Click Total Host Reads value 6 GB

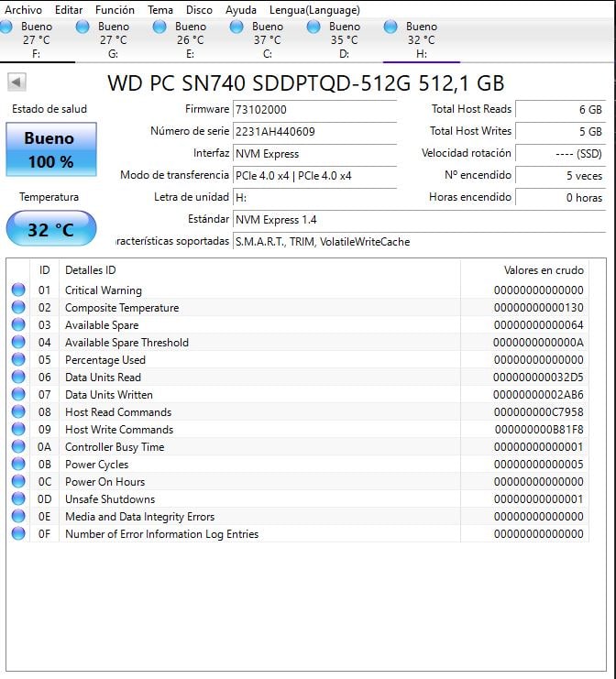[x=561, y=110]
